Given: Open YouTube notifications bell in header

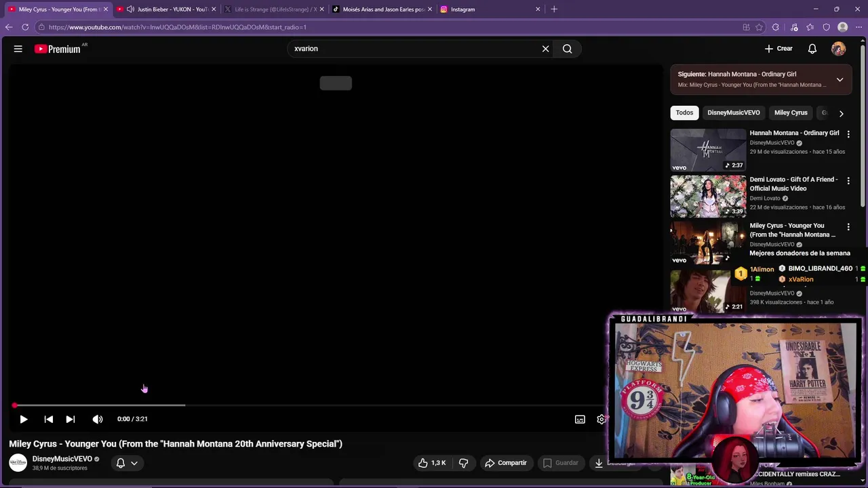Looking at the screenshot, I should (x=812, y=49).
